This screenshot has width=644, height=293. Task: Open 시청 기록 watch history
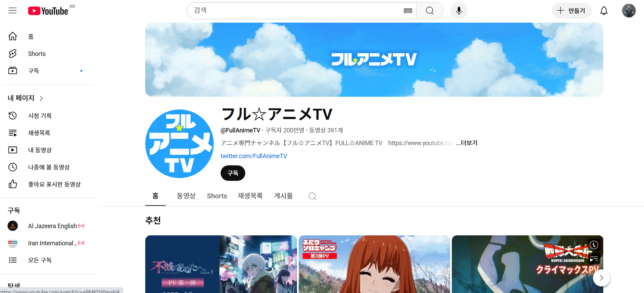tap(49, 116)
